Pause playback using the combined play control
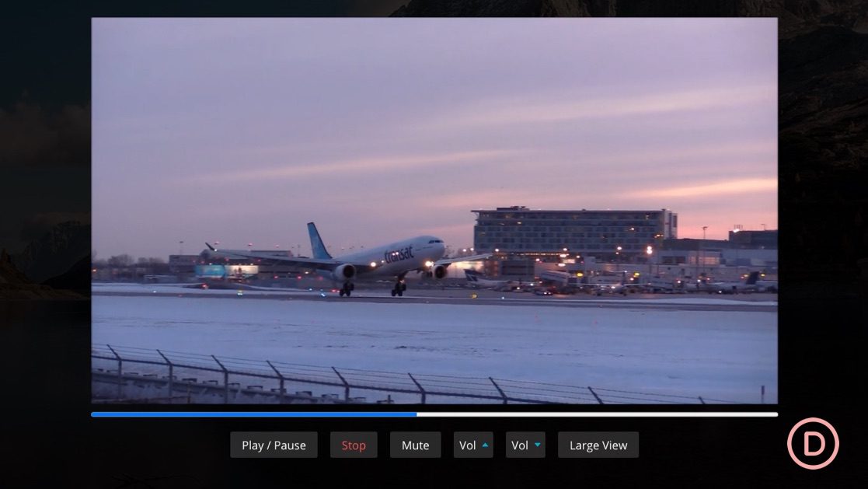The width and height of the screenshot is (868, 489). 274,445
